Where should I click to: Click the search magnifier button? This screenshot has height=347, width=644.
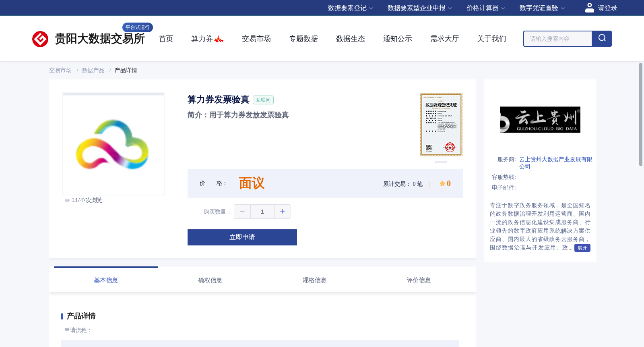[x=602, y=39]
